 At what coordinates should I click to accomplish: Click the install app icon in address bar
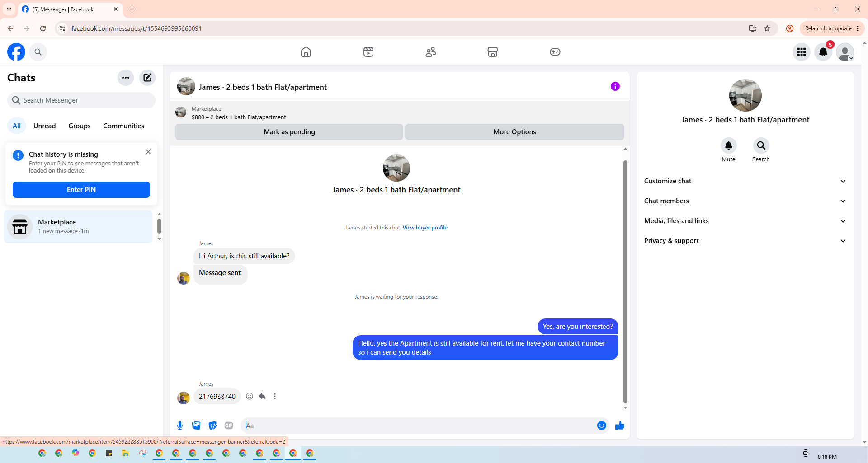click(x=753, y=28)
